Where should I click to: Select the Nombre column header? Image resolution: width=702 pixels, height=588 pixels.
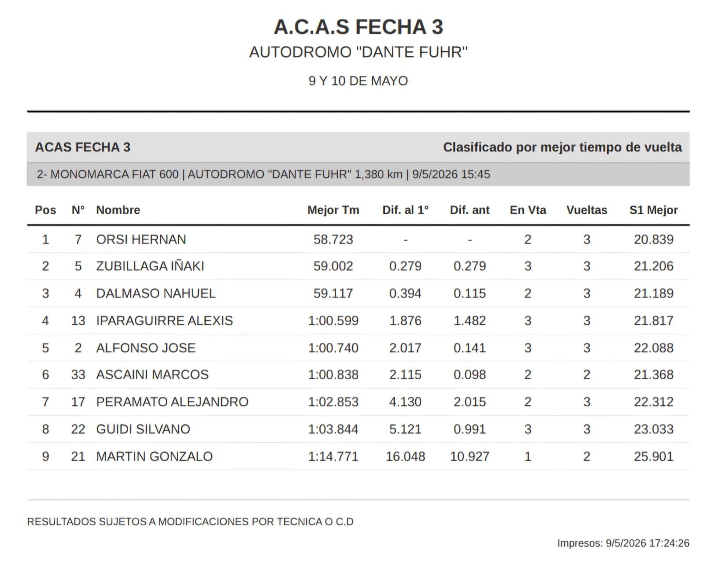118,210
